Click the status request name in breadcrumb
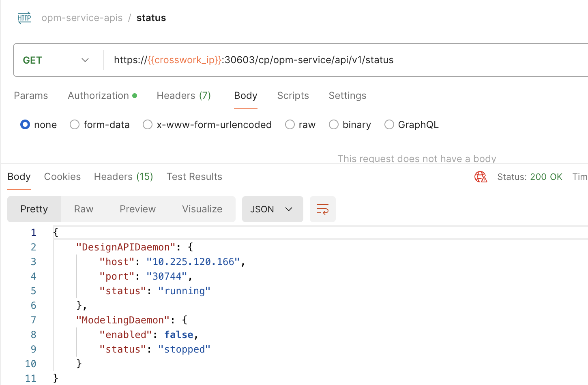Viewport: 588px width, 385px height. coord(151,18)
